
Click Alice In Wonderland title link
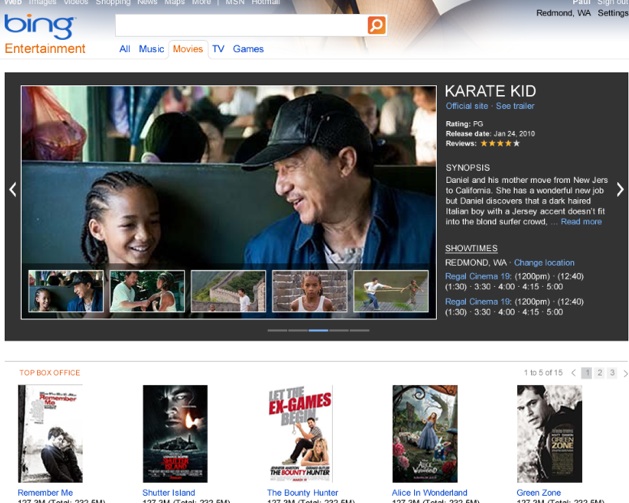pos(429,493)
